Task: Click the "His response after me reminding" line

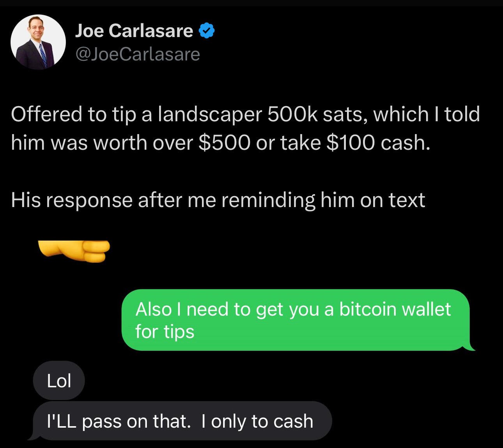Action: [x=218, y=200]
